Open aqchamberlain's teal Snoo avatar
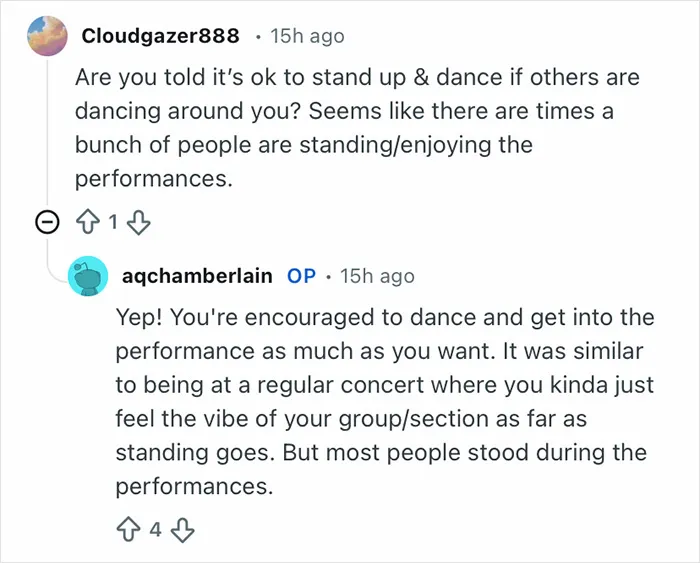 pyautogui.click(x=88, y=276)
